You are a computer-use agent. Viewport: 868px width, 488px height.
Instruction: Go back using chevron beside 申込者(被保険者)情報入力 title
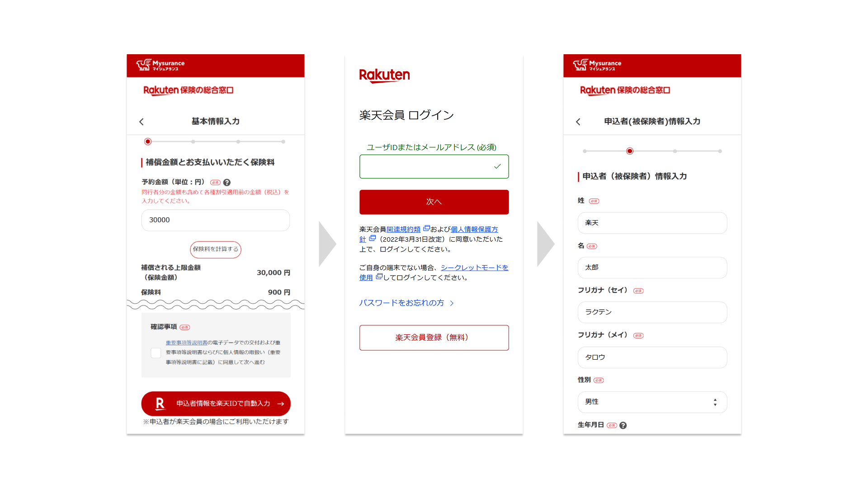[578, 122]
